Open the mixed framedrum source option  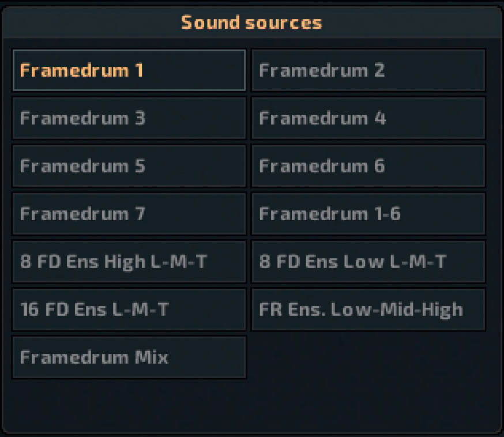[129, 357]
